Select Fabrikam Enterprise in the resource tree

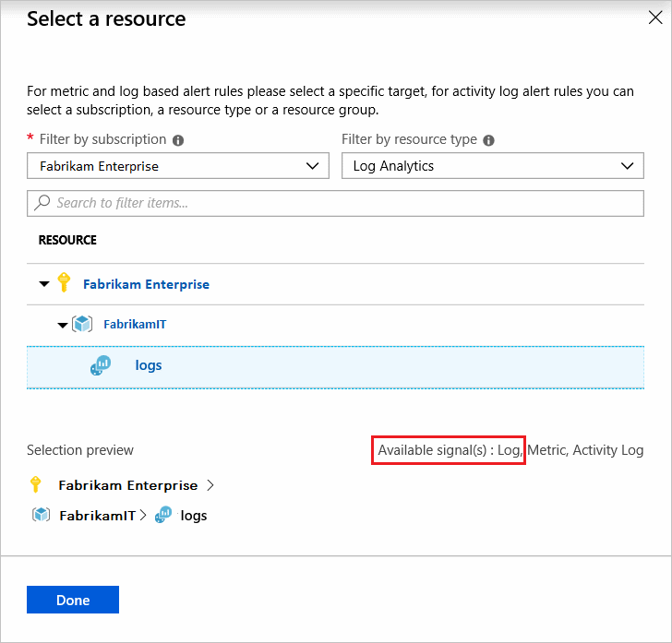click(x=146, y=284)
